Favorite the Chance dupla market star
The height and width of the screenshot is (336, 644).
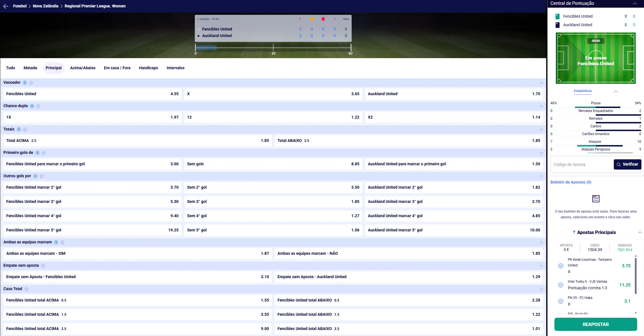coord(38,106)
